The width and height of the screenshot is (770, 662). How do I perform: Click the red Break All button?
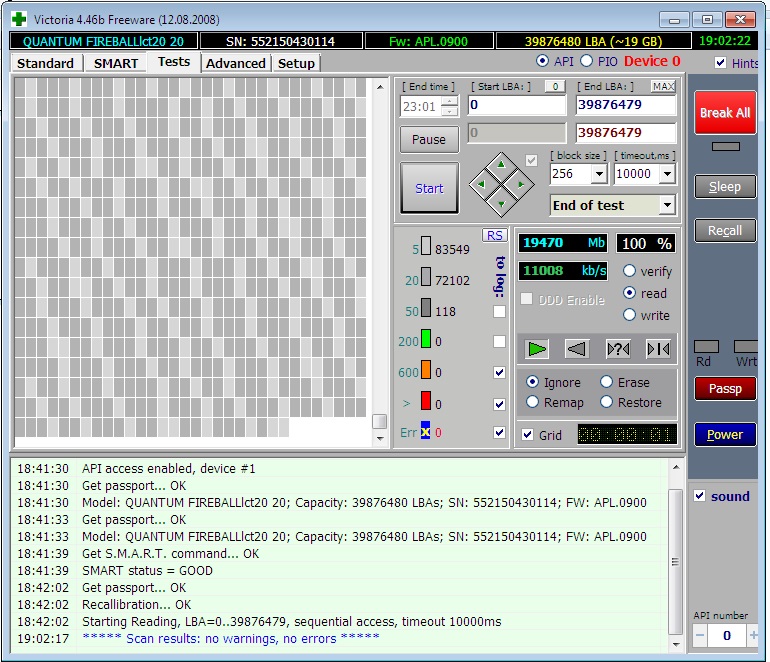tap(725, 112)
